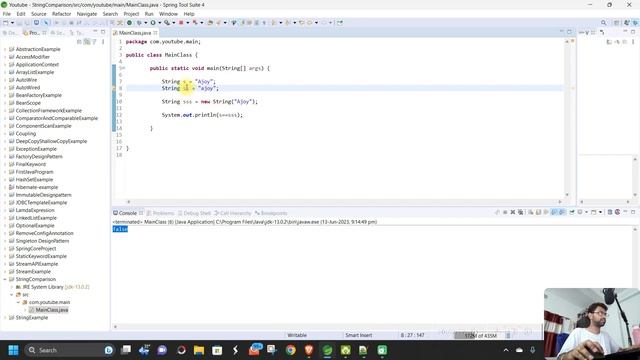
Task: Toggle Scroll Lock in Console toolbar
Action: [x=538, y=212]
